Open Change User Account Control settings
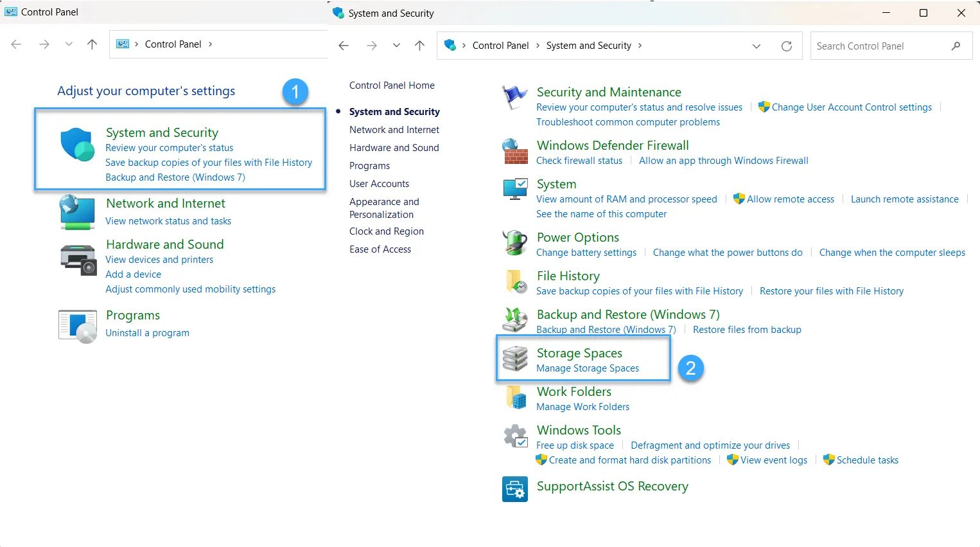The image size is (980, 547). tap(852, 107)
